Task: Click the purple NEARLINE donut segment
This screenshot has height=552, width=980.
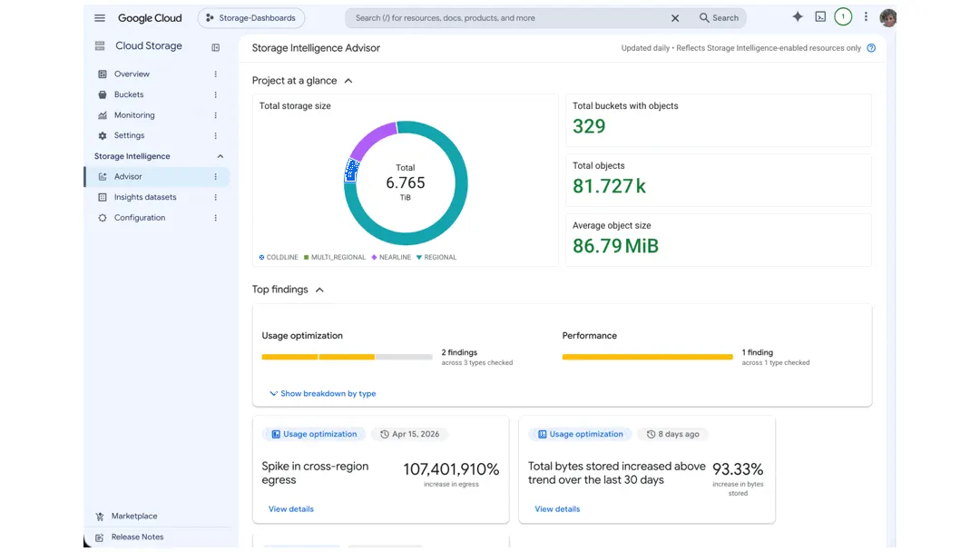Action: (x=371, y=139)
